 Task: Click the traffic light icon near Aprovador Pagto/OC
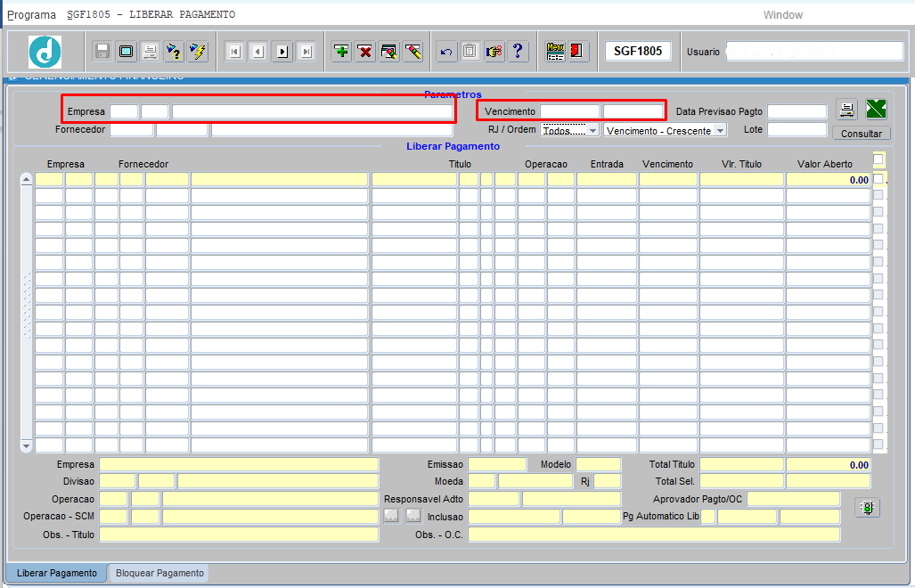(x=868, y=508)
